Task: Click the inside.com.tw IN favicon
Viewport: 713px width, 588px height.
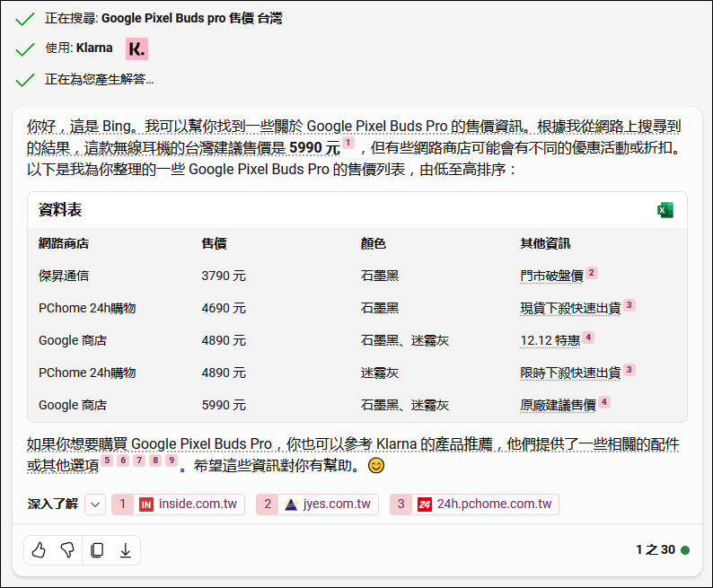Action: tap(146, 505)
